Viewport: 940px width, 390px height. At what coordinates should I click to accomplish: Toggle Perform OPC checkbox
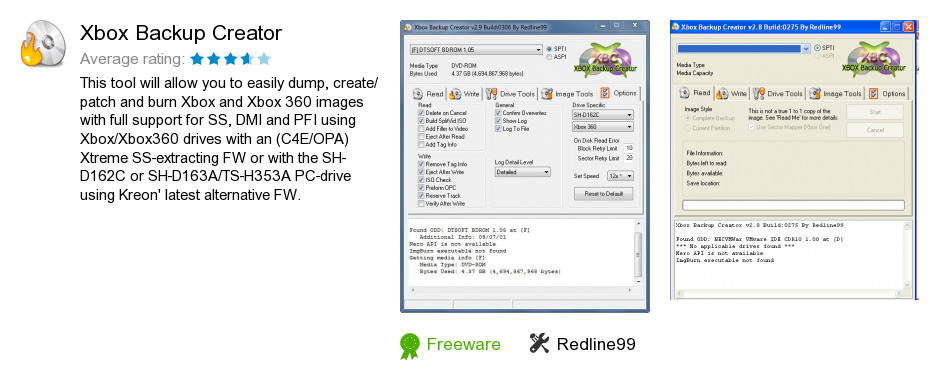421,188
